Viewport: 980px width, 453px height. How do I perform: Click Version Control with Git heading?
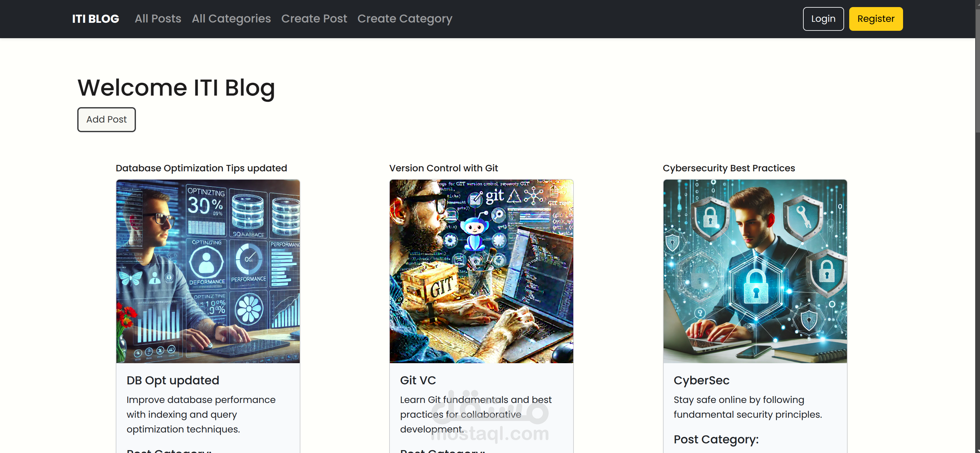(443, 168)
